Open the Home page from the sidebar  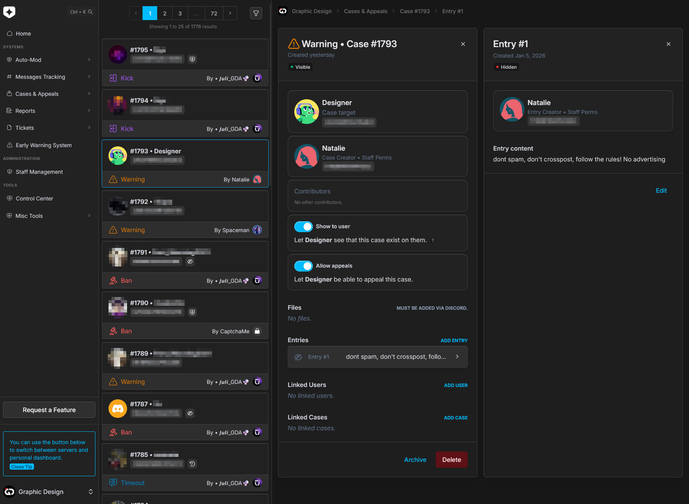(x=23, y=33)
